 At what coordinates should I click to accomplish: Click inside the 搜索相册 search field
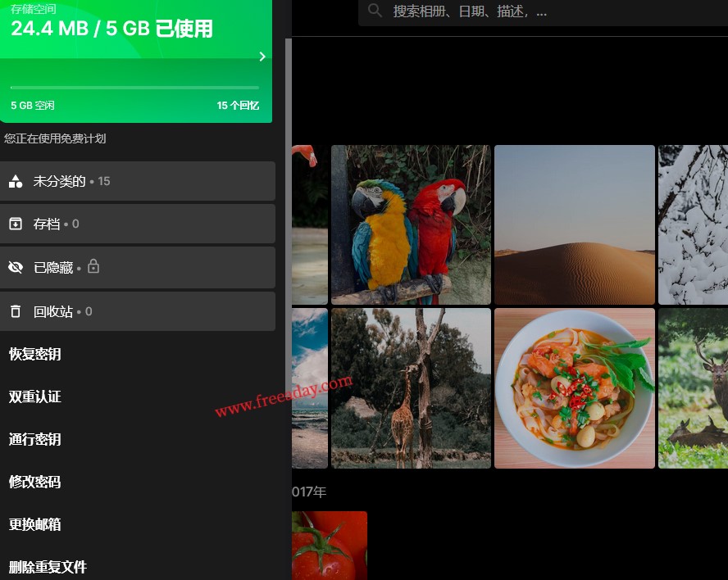pos(492,11)
